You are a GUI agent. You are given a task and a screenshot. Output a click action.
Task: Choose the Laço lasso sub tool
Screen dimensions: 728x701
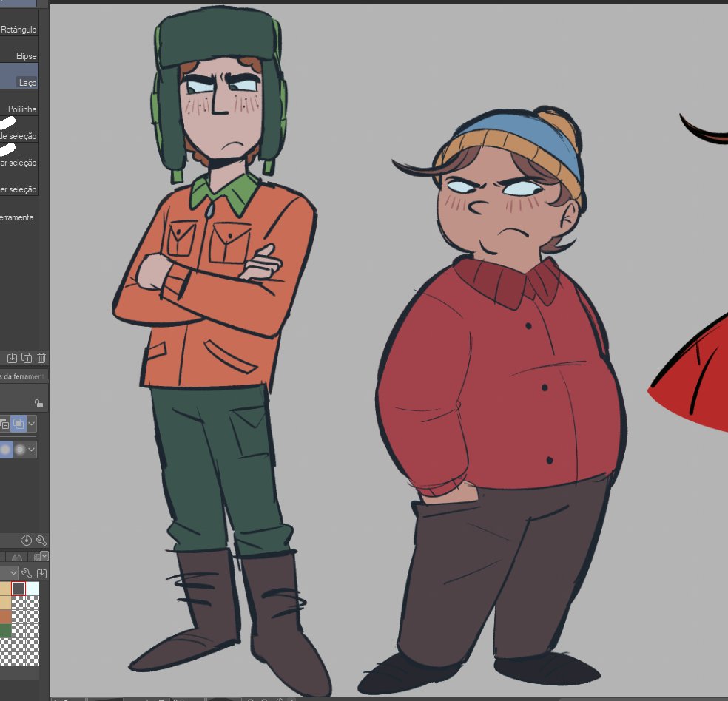click(x=18, y=77)
